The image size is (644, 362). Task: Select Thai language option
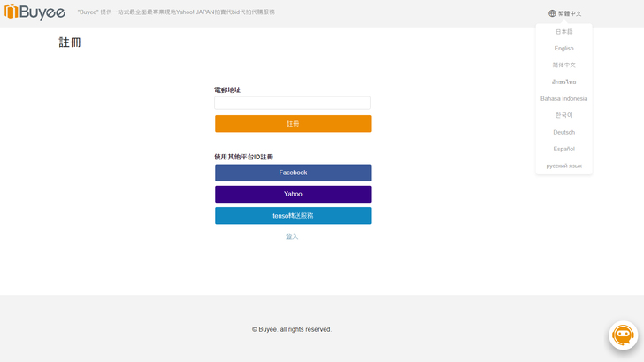pos(563,81)
